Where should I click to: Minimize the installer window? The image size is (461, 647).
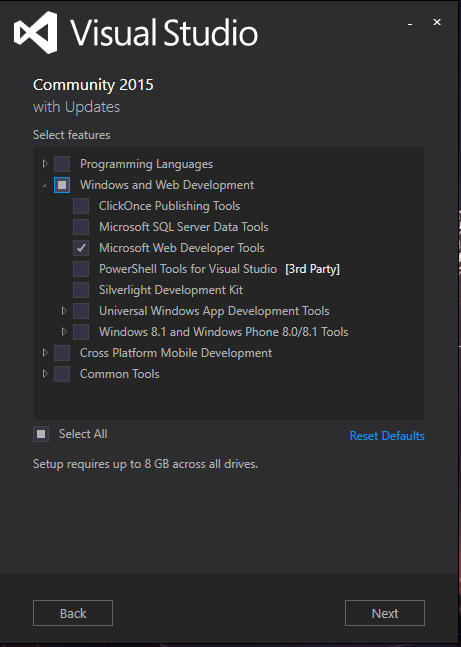410,24
